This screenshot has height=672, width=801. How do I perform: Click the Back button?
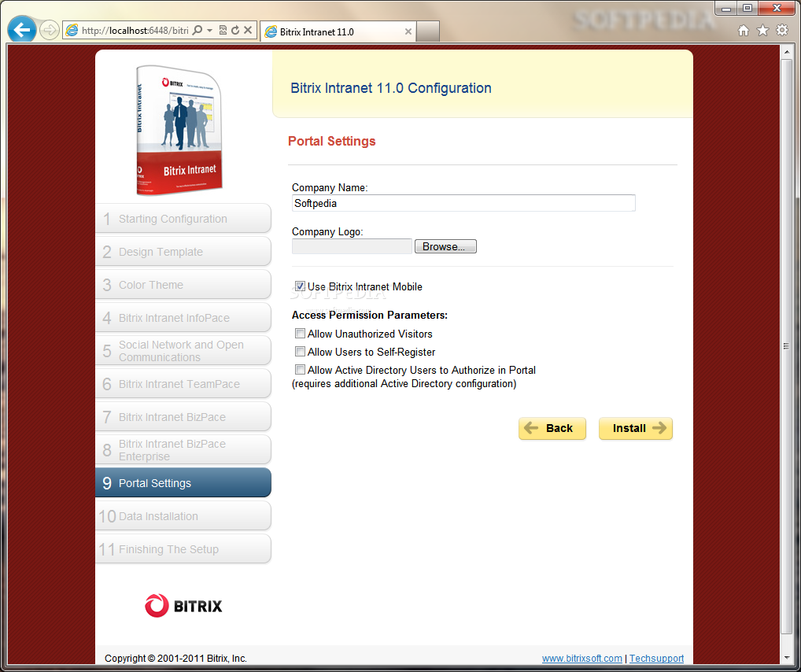[552, 428]
